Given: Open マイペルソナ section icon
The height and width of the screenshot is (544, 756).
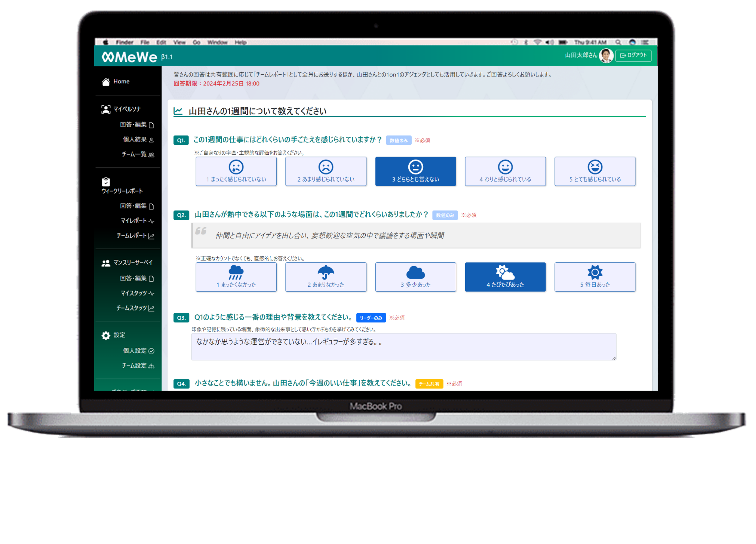Looking at the screenshot, I should 106,109.
